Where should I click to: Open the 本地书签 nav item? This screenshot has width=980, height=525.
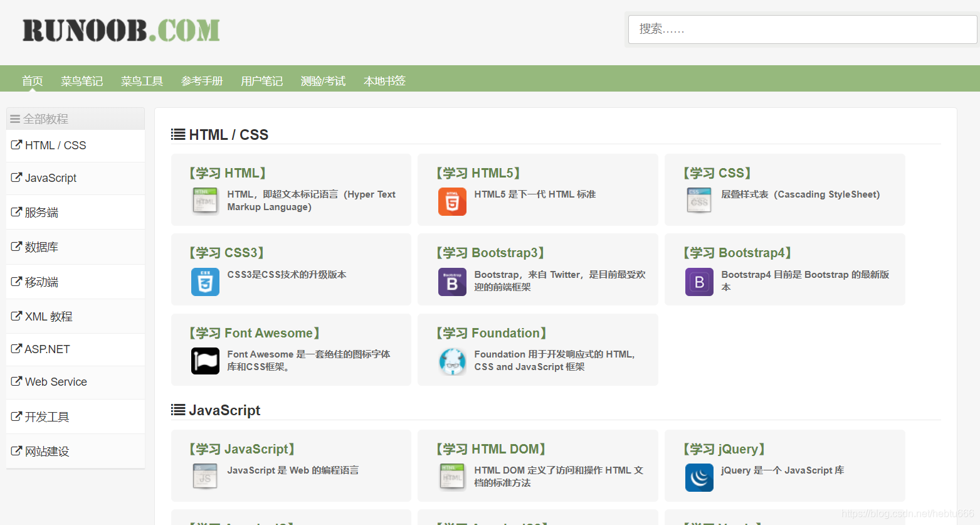[384, 81]
